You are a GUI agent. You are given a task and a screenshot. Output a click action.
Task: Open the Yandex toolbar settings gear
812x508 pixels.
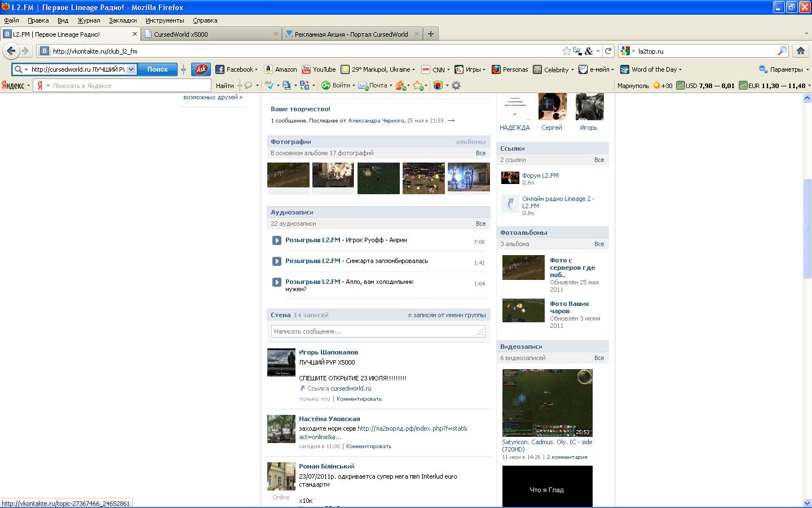click(x=456, y=86)
